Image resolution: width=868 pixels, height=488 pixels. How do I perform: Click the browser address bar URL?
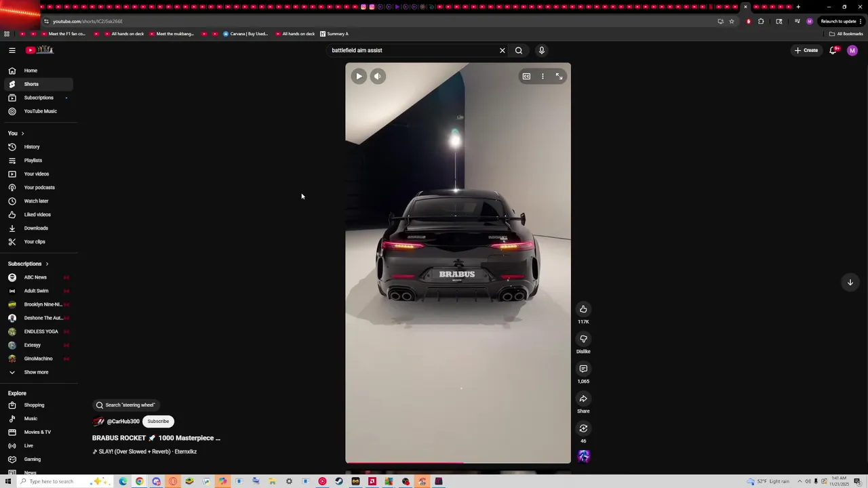click(87, 22)
